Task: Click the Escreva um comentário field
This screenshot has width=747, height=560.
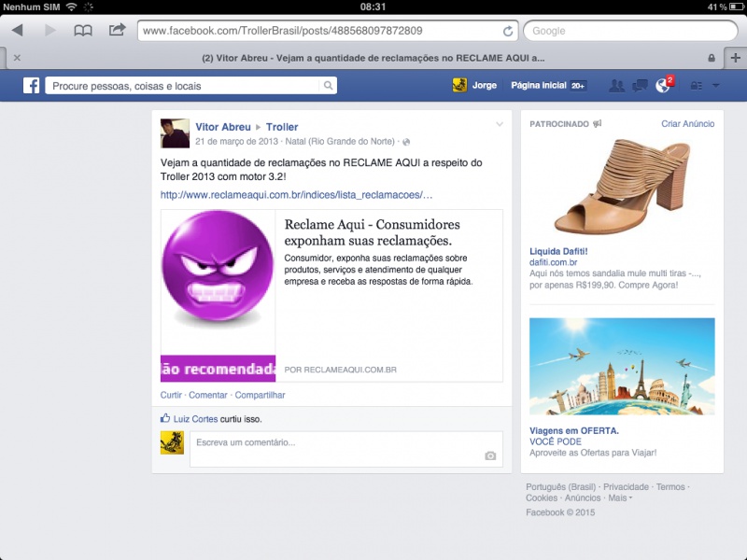Action: [345, 449]
